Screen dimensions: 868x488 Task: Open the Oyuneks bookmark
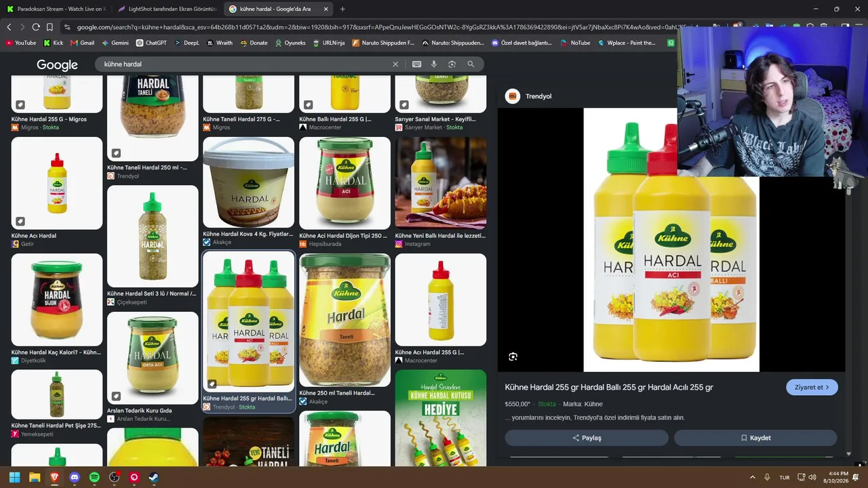(290, 43)
